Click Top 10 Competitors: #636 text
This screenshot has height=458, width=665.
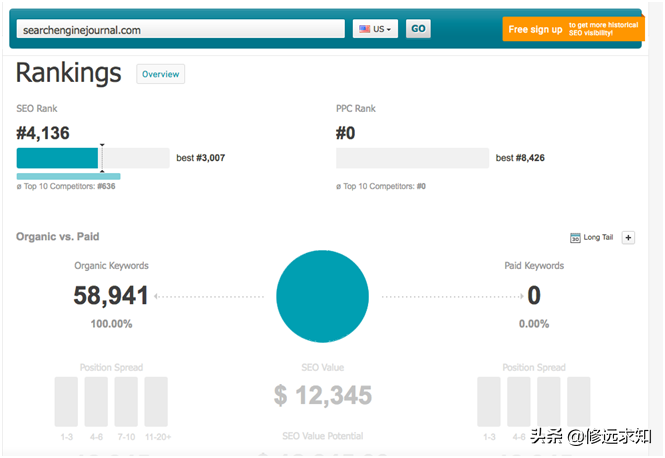click(x=66, y=186)
